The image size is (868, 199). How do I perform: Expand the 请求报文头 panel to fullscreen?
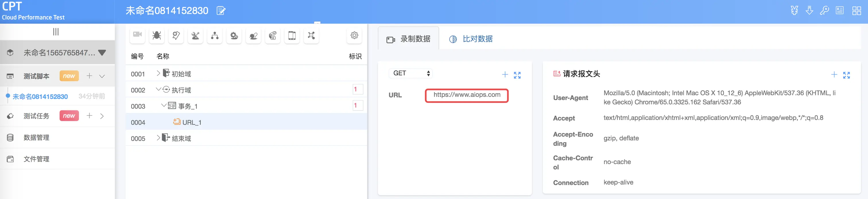pyautogui.click(x=846, y=75)
